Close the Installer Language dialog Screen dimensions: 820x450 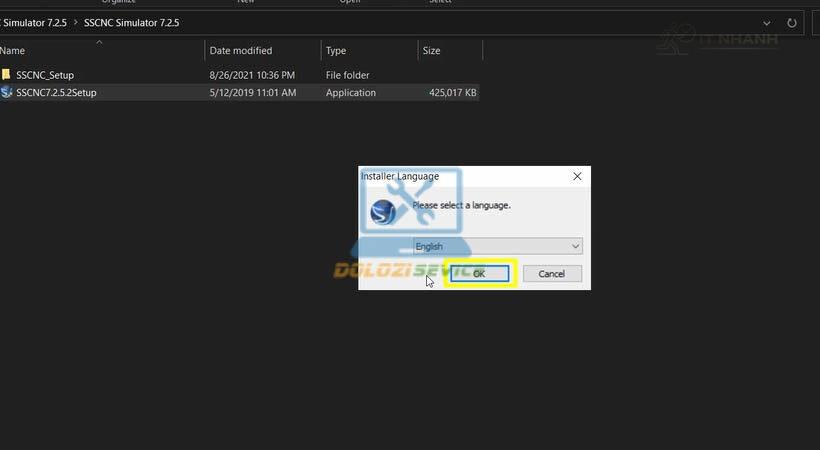point(577,176)
